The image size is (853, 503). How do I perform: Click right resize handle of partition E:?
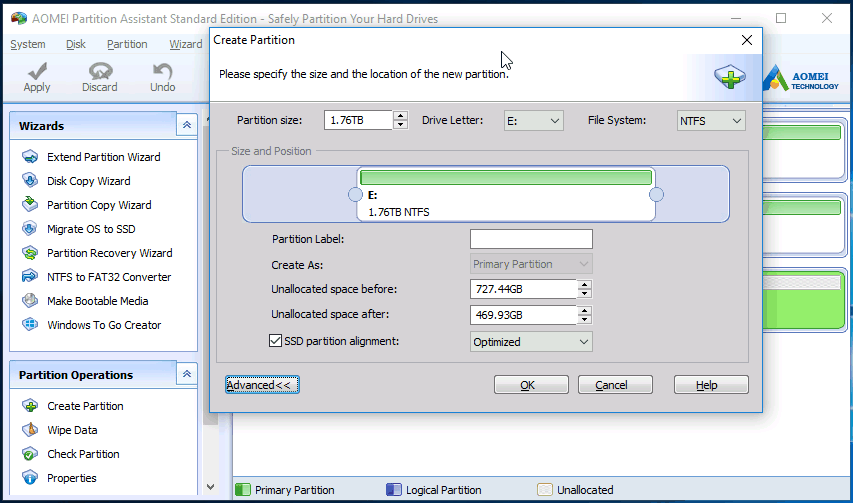click(x=657, y=195)
